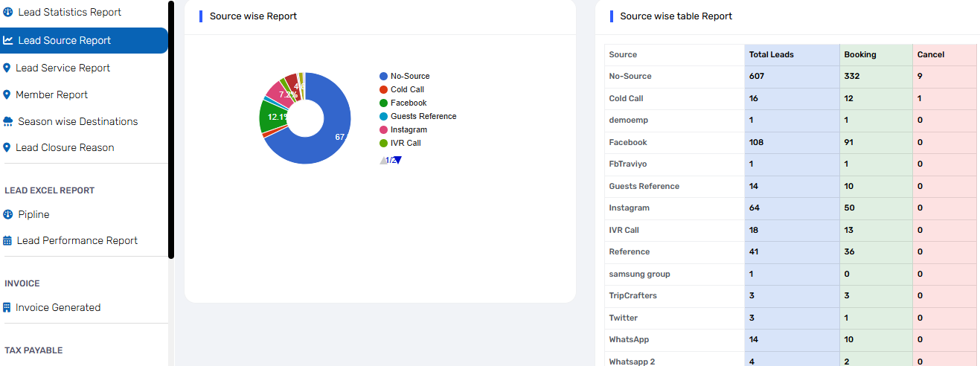The width and height of the screenshot is (980, 366).
Task: Click the pin icon beside Member Report
Action: (7, 94)
